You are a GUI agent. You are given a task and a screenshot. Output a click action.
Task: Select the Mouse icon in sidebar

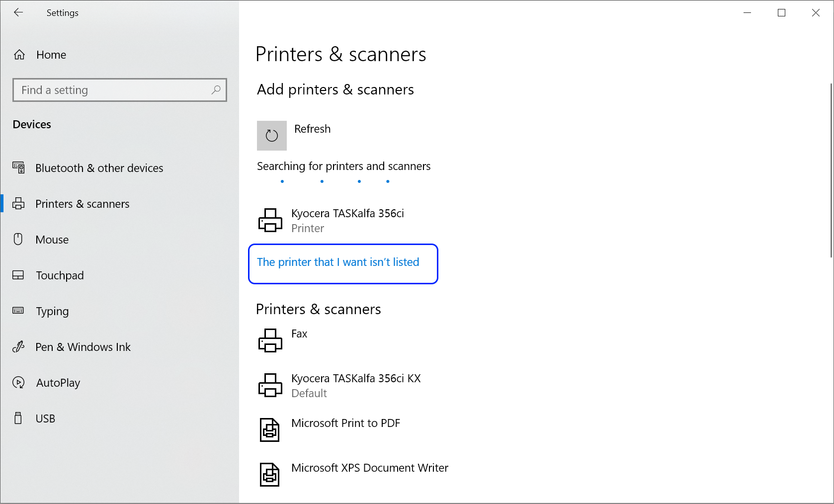click(18, 240)
